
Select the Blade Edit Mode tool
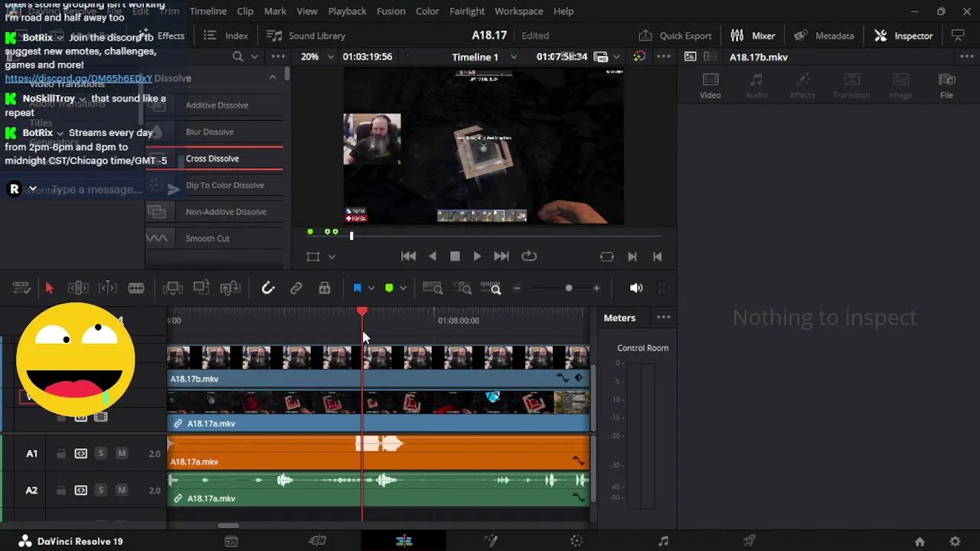coord(136,288)
